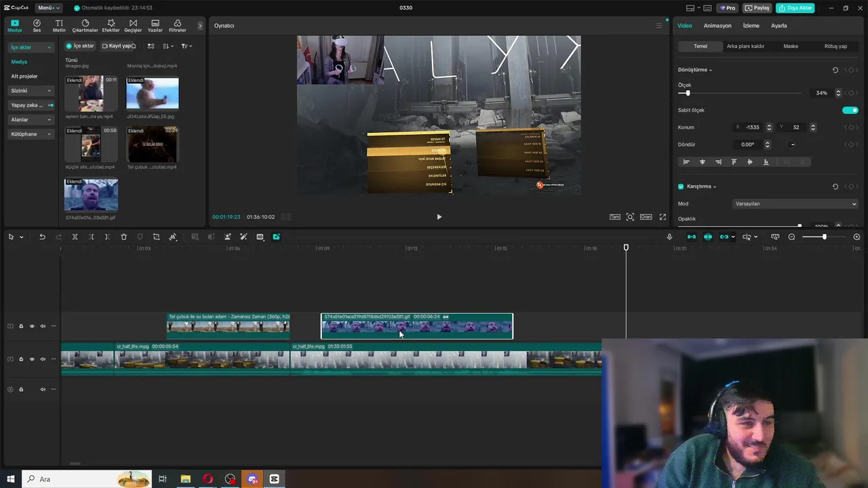The width and height of the screenshot is (868, 488).
Task: Open the Yazılar captions tab
Action: click(155, 26)
